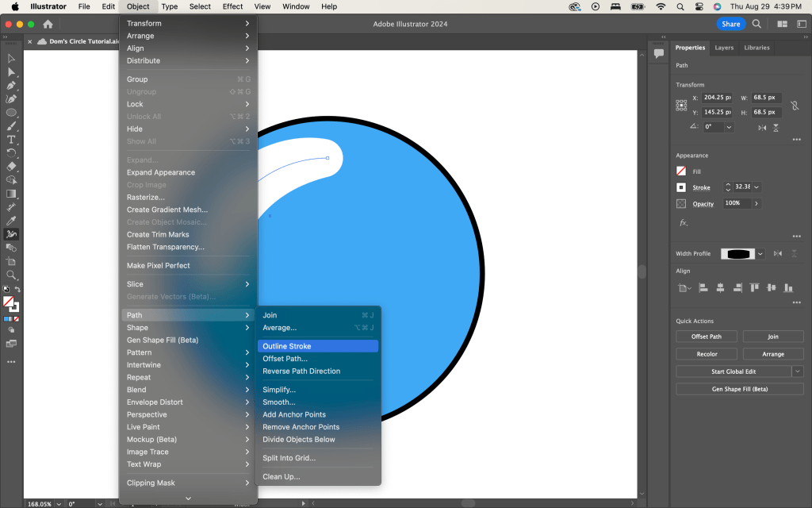Toggle constrain width and height proportions link
812x508 pixels.
click(795, 105)
